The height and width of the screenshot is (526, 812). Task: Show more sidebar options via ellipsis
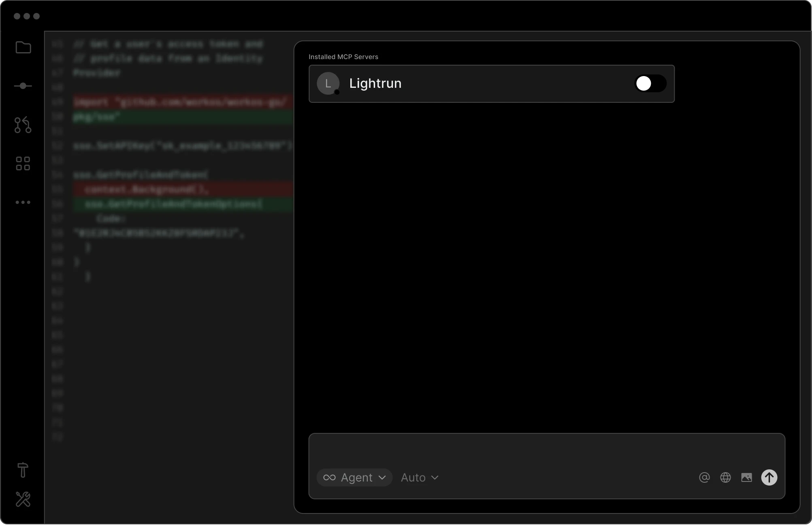23,202
